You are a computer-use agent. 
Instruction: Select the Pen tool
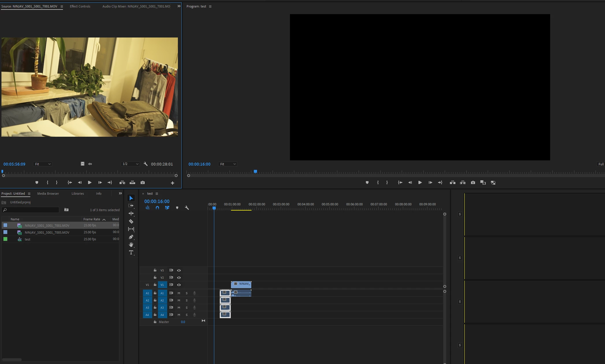click(131, 237)
